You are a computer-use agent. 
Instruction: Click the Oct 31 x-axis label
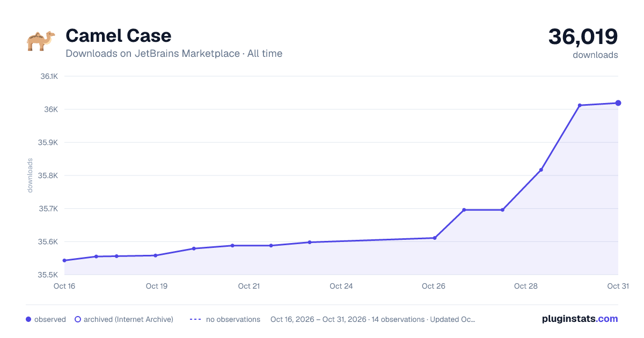[x=618, y=286]
